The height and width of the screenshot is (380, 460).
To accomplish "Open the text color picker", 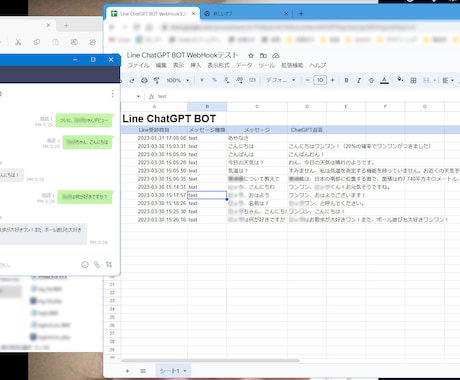I will point(384,80).
